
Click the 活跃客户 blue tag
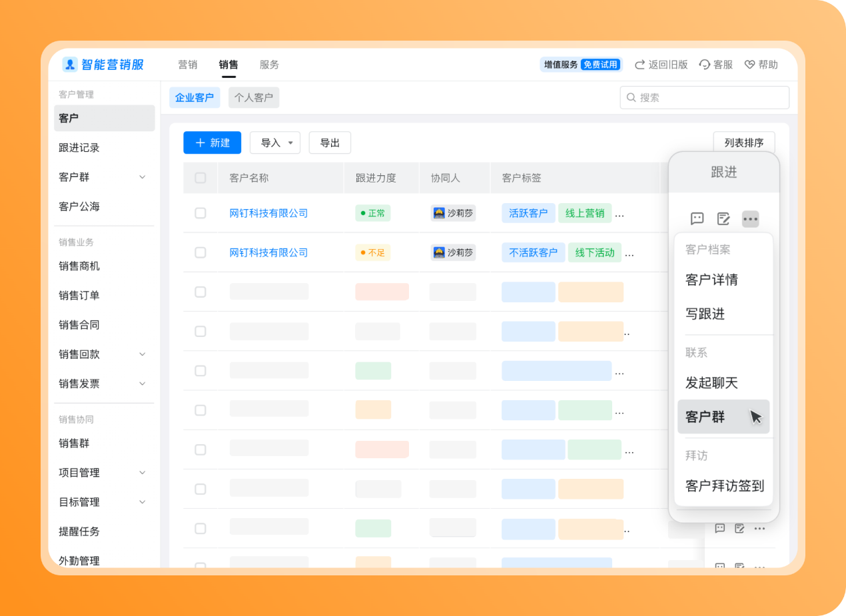[x=528, y=213]
